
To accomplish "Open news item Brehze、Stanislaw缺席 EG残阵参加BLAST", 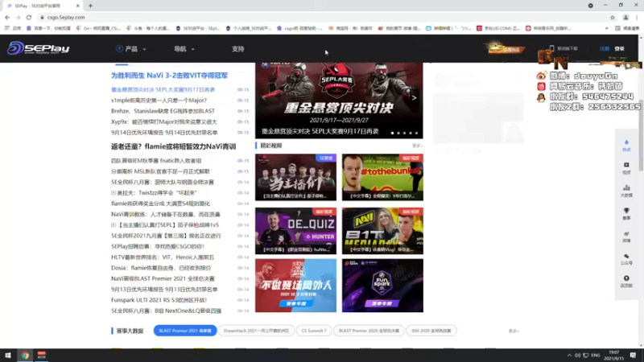I will [x=163, y=111].
